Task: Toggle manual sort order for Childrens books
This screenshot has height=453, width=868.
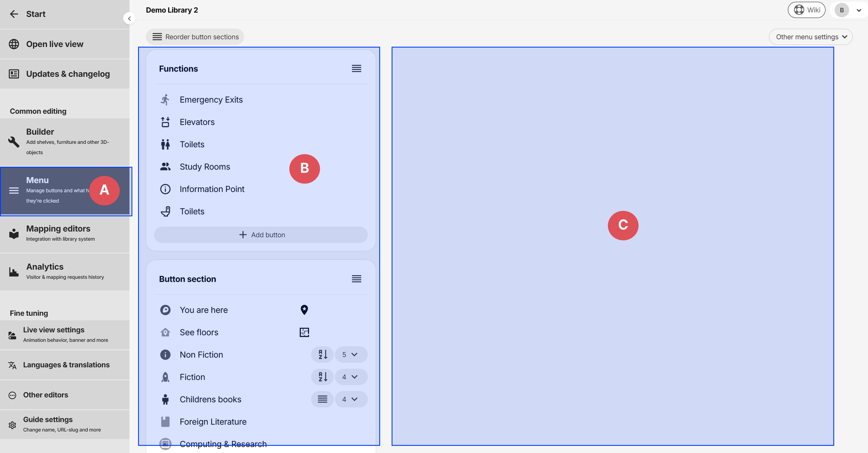Action: coord(322,399)
